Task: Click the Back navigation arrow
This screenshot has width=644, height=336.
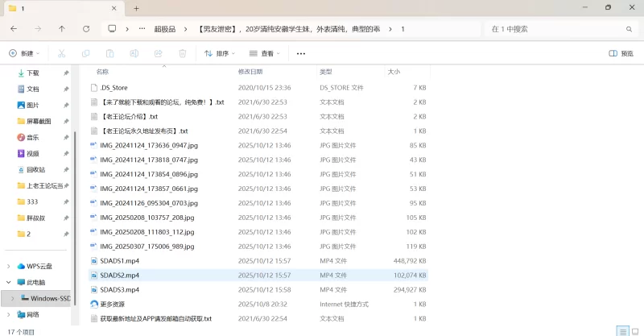Action: coord(14,28)
